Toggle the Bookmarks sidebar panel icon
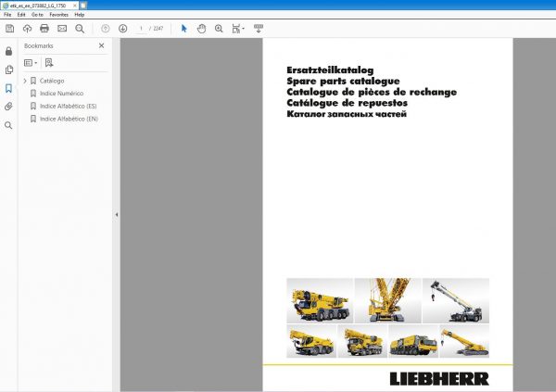Screen dimensions: 556x392 (x=9, y=88)
